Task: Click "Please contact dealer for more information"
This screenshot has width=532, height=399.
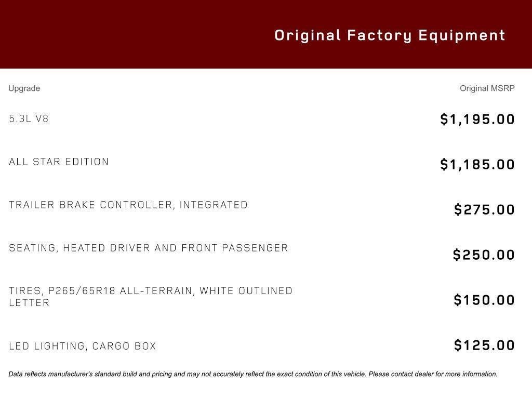Action: tap(433, 374)
